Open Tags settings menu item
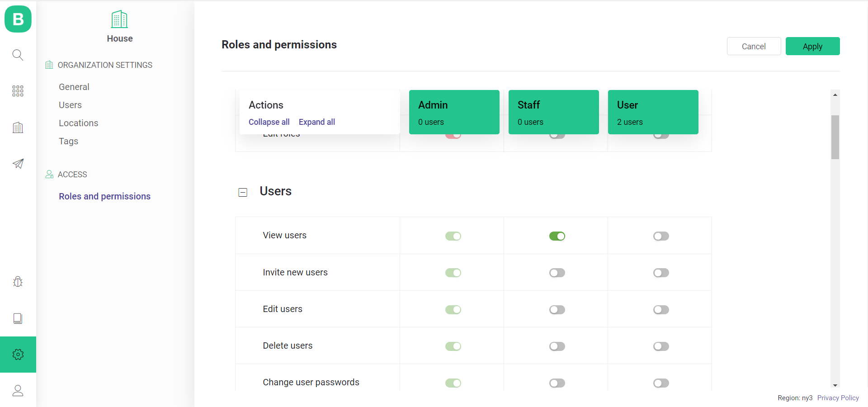This screenshot has width=868, height=407. coord(69,141)
